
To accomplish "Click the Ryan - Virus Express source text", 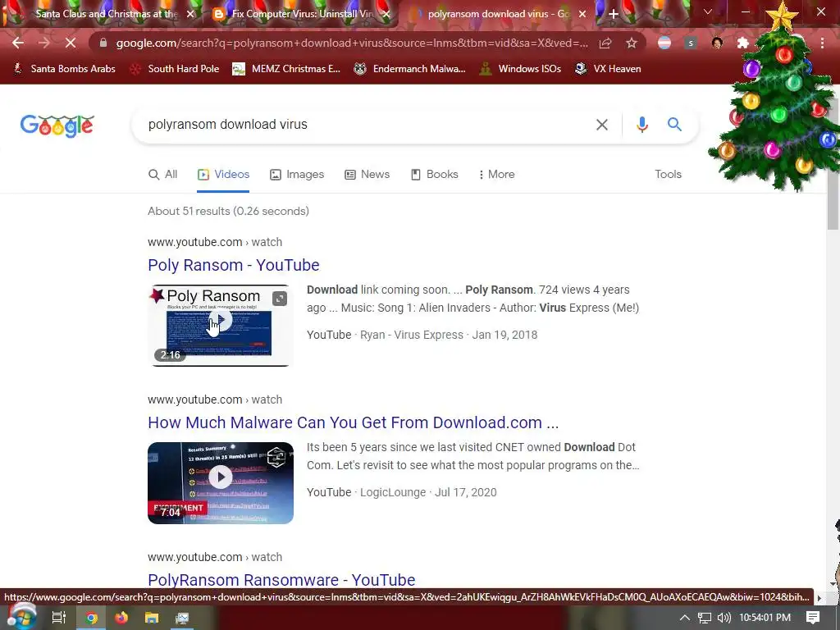I will click(412, 335).
